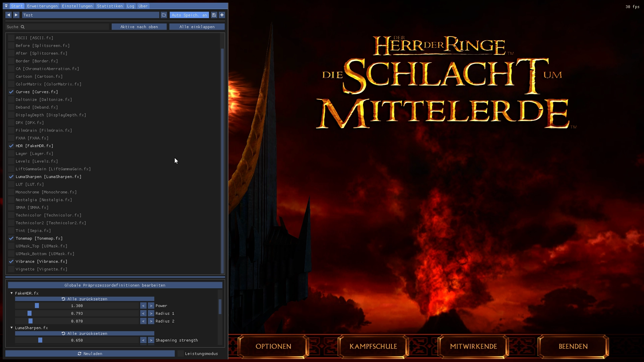Enable the FXAA effect checkbox
The width and height of the screenshot is (644, 362).
point(11,138)
